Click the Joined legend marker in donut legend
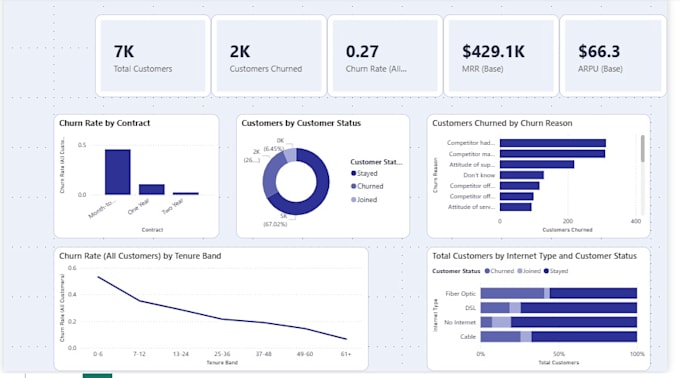The height and width of the screenshot is (378, 680). pyautogui.click(x=353, y=200)
